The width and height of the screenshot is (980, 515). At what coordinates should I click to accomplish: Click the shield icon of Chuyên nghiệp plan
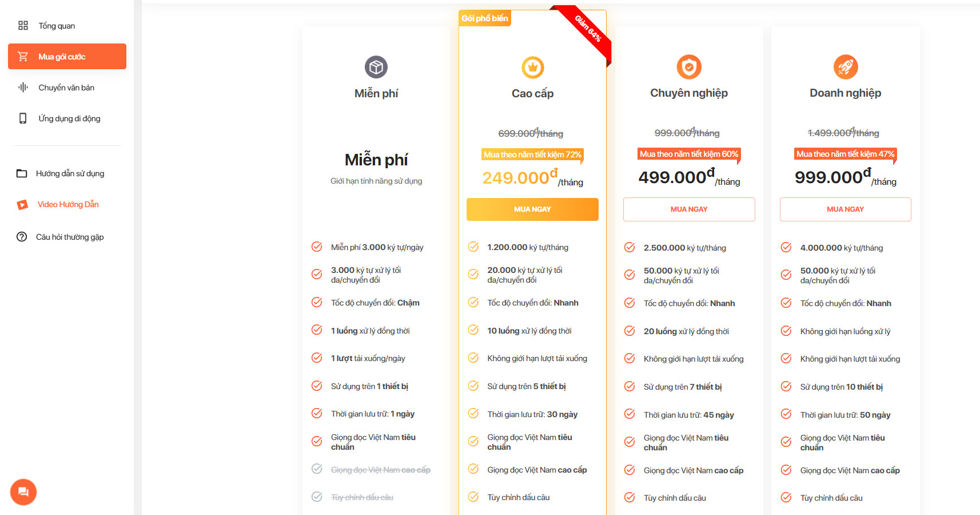pos(689,67)
